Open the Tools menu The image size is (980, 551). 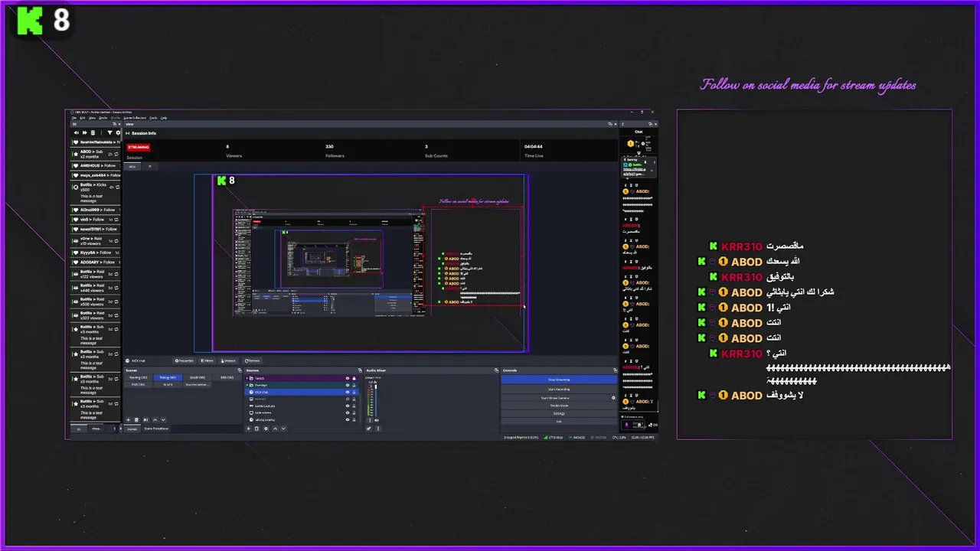pos(153,118)
